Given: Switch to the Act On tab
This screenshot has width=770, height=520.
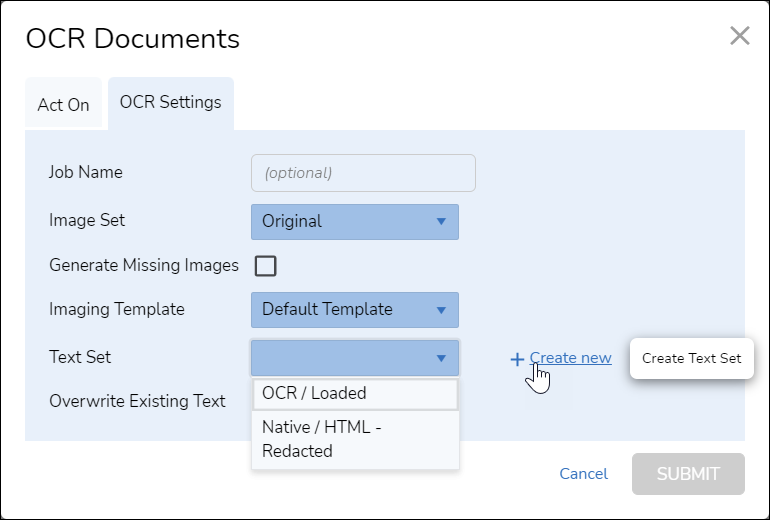Looking at the screenshot, I should (x=64, y=104).
